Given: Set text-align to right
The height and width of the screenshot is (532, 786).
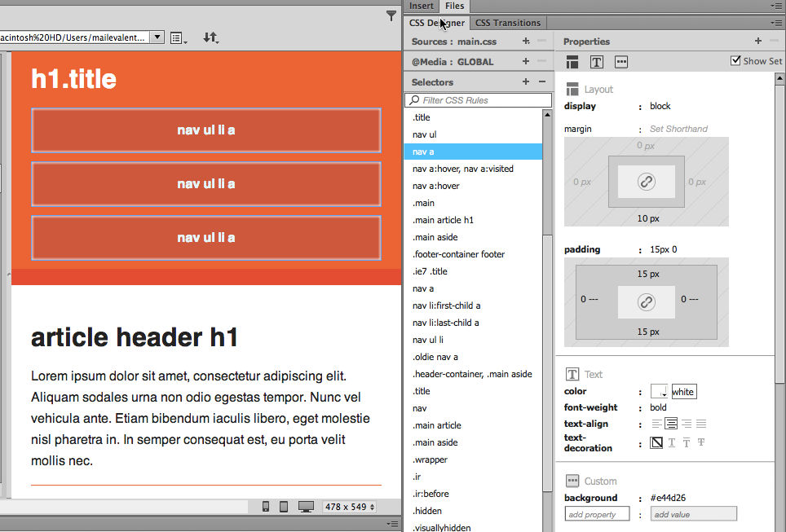Looking at the screenshot, I should (x=687, y=424).
